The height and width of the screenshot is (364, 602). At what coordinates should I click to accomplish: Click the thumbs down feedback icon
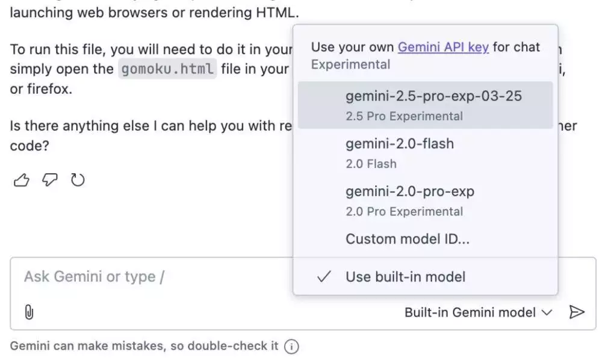click(x=50, y=180)
